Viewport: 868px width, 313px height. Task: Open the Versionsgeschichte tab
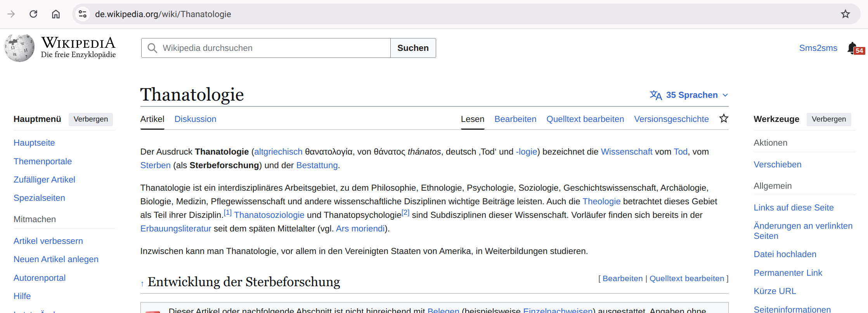671,119
